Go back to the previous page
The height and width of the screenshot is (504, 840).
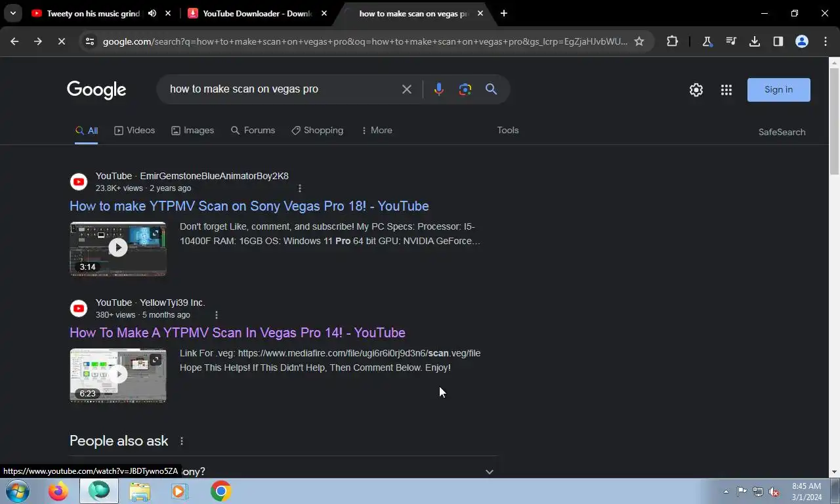coord(14,41)
